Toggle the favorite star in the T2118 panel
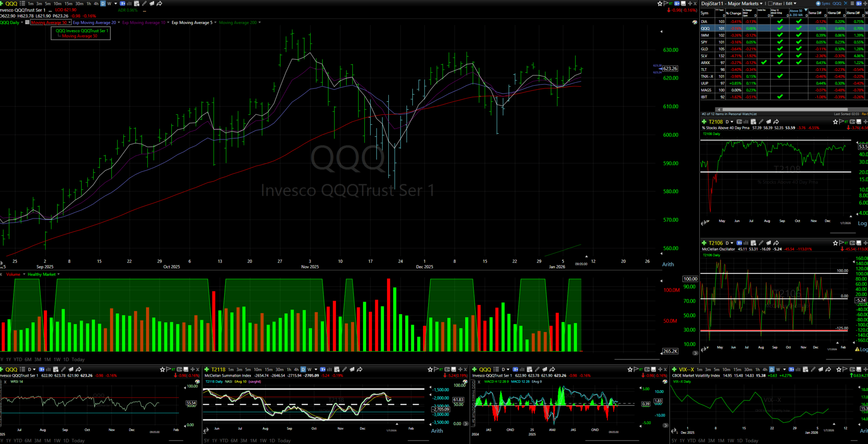The width and height of the screenshot is (868, 444). [x=430, y=369]
